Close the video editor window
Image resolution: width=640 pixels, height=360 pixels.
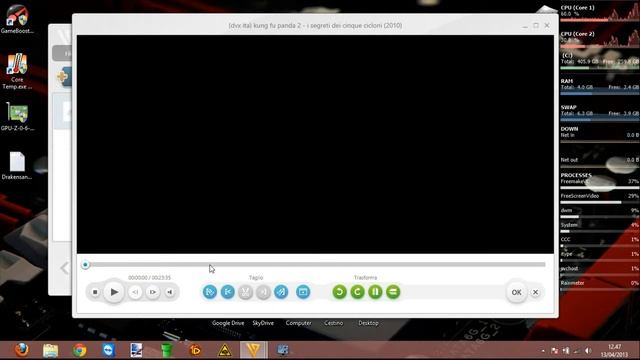tap(547, 25)
